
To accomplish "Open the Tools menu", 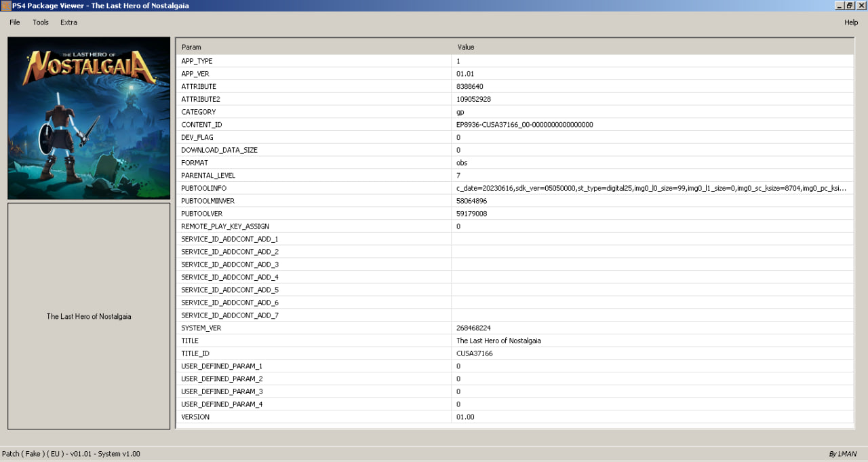I will click(41, 22).
